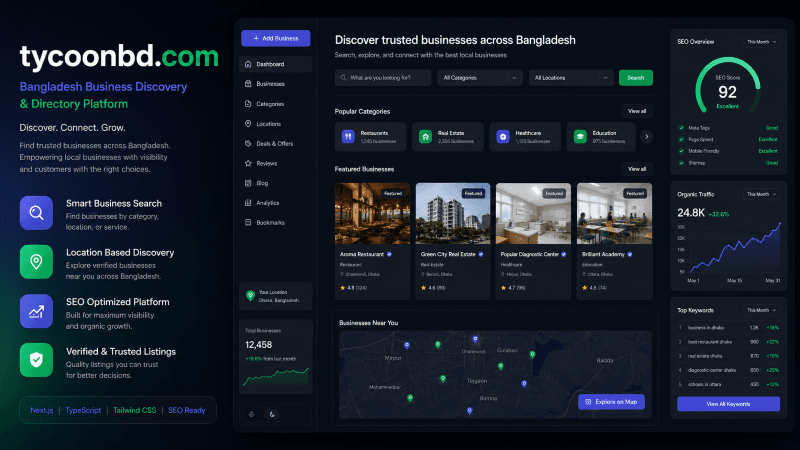The image size is (800, 450).
Task: Click the Explore on Map button
Action: point(611,402)
